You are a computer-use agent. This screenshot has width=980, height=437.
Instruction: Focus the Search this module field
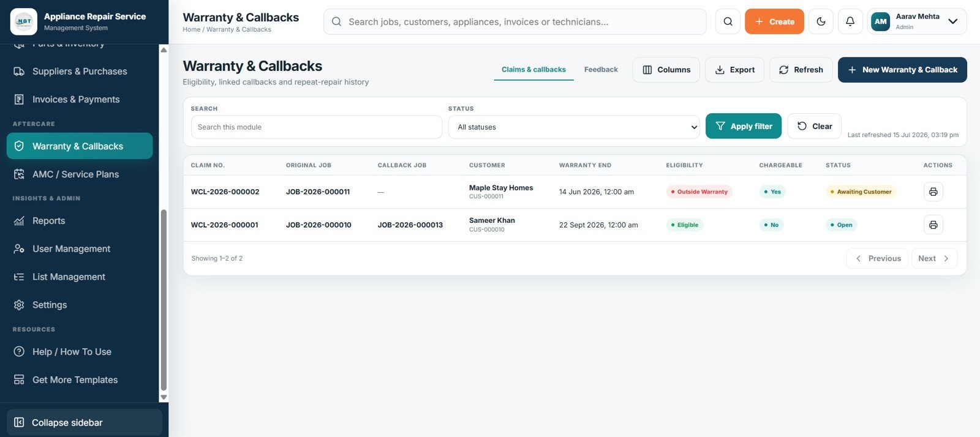pyautogui.click(x=317, y=127)
